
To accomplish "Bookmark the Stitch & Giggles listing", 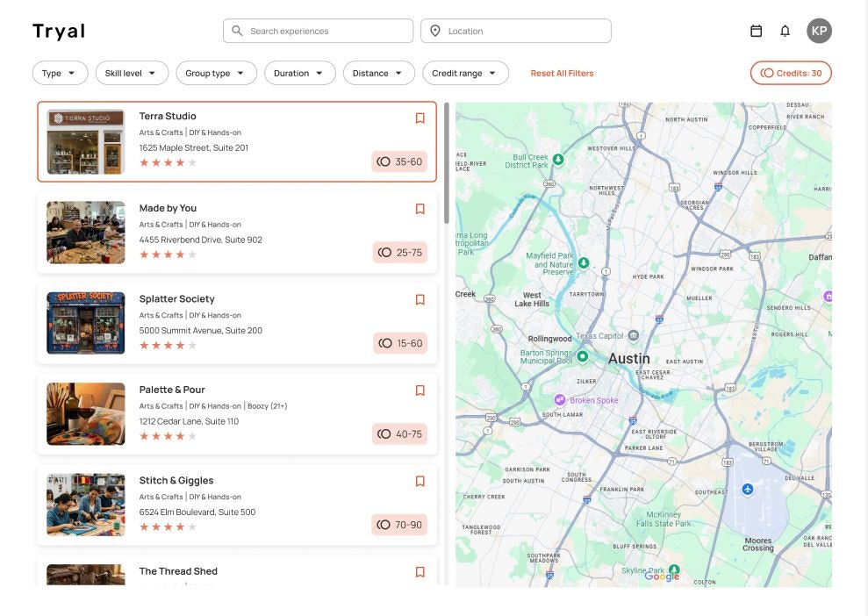I will (x=420, y=482).
